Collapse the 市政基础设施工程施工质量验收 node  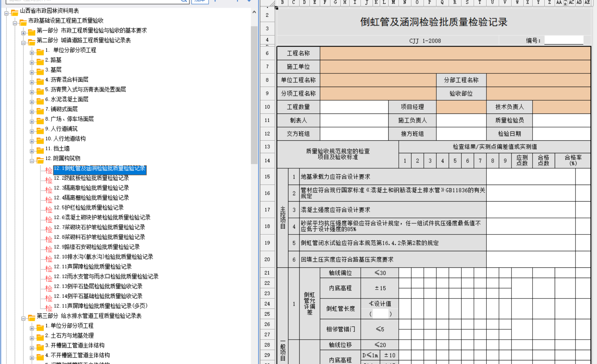click(x=15, y=23)
